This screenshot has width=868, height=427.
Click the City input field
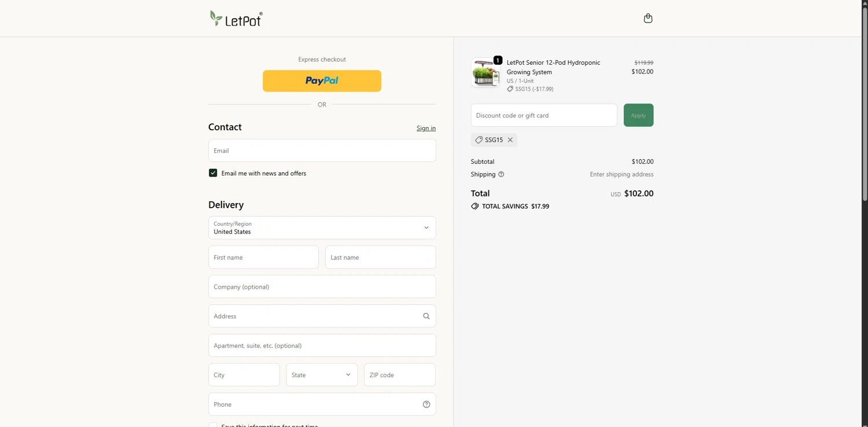244,375
